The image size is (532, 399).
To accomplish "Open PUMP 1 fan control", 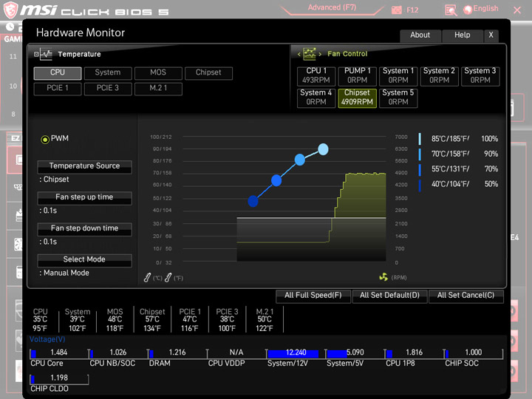I will [358, 76].
